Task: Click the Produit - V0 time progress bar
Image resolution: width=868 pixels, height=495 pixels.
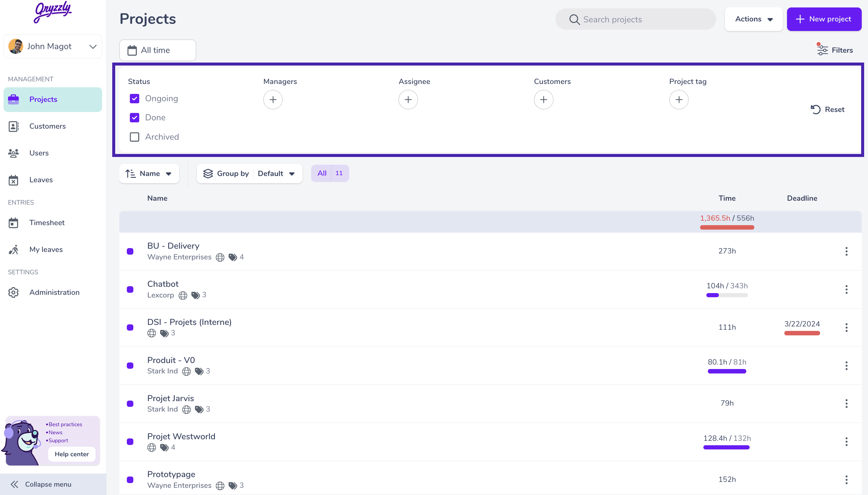Action: [727, 372]
